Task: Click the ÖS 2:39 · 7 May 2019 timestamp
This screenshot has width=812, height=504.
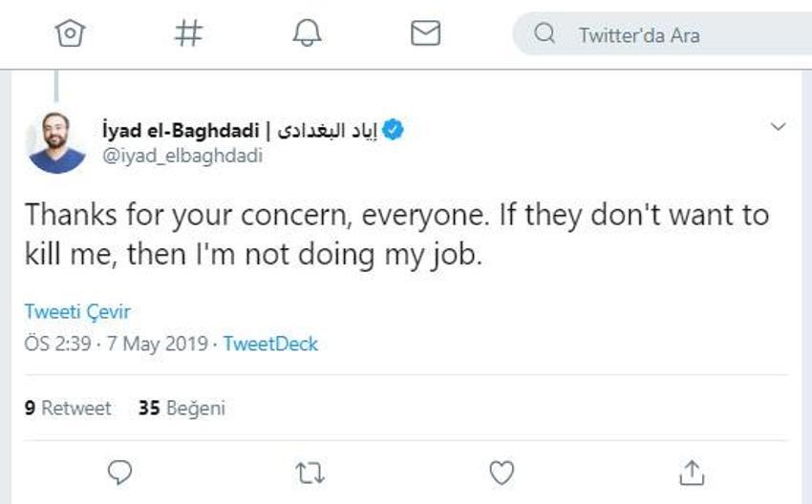Action: [116, 344]
